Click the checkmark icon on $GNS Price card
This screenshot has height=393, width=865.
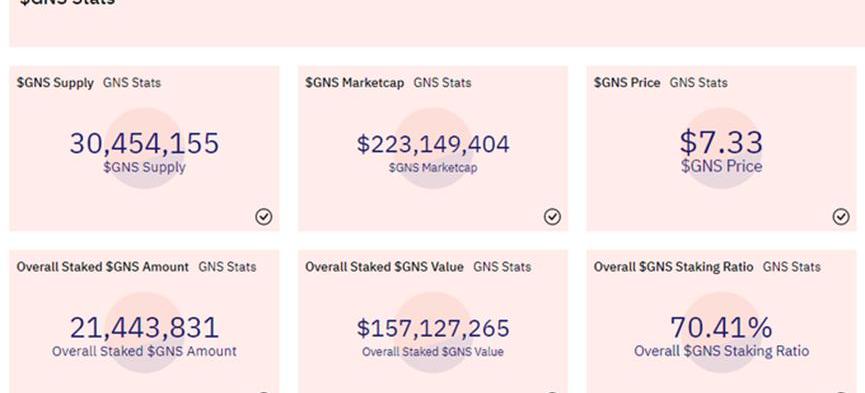pyautogui.click(x=841, y=217)
